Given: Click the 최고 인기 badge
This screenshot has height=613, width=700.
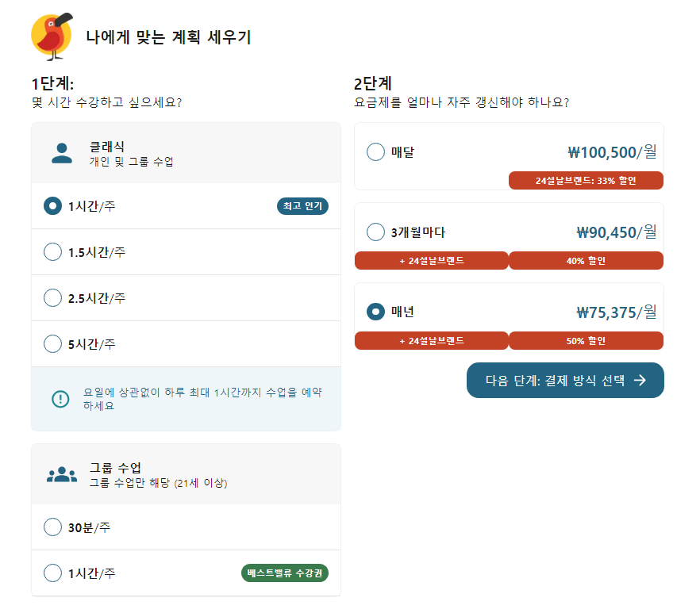Looking at the screenshot, I should tap(302, 205).
